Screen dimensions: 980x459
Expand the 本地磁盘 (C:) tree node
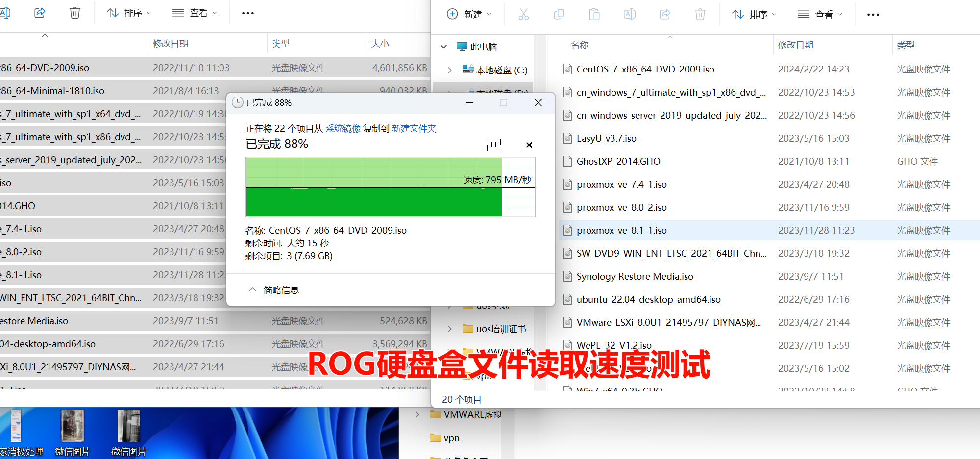[x=449, y=70]
